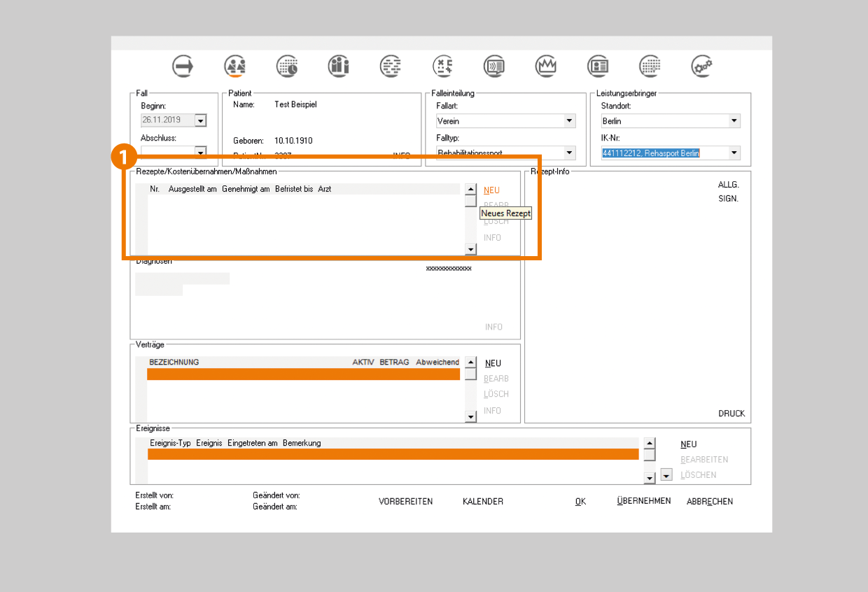
Task: Open the Standort dropdown showing Berlin
Action: [734, 121]
